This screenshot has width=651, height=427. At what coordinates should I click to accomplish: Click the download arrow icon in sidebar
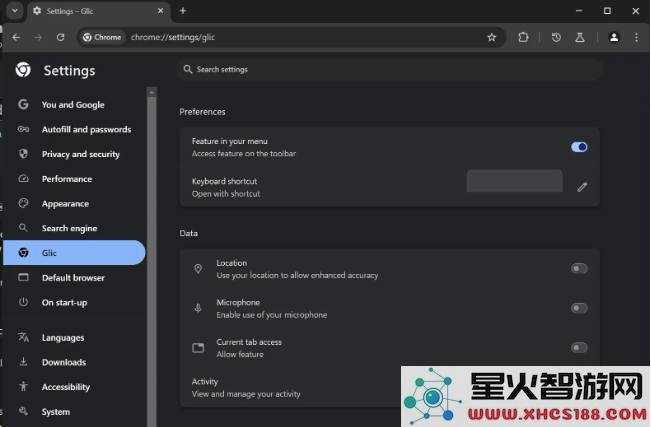point(23,362)
